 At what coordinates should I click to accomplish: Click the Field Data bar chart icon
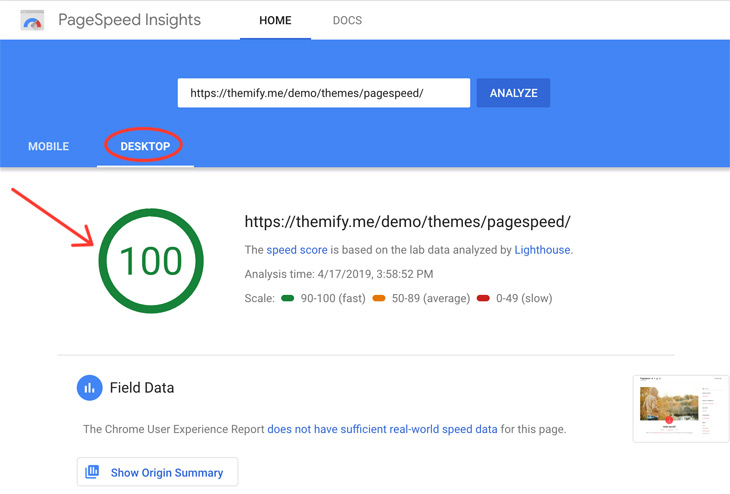coord(89,387)
